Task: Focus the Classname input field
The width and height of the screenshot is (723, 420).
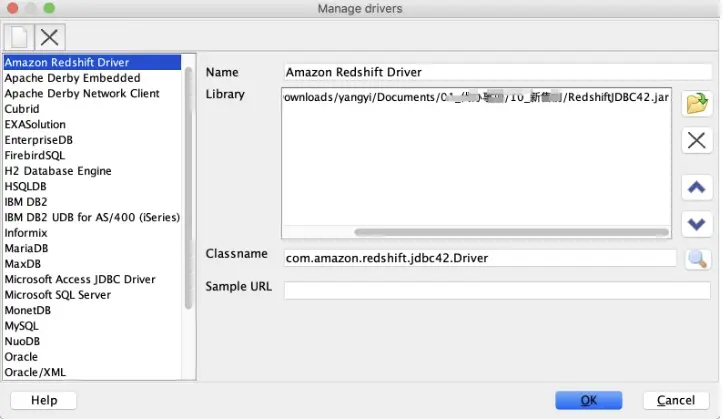Action: (480, 258)
